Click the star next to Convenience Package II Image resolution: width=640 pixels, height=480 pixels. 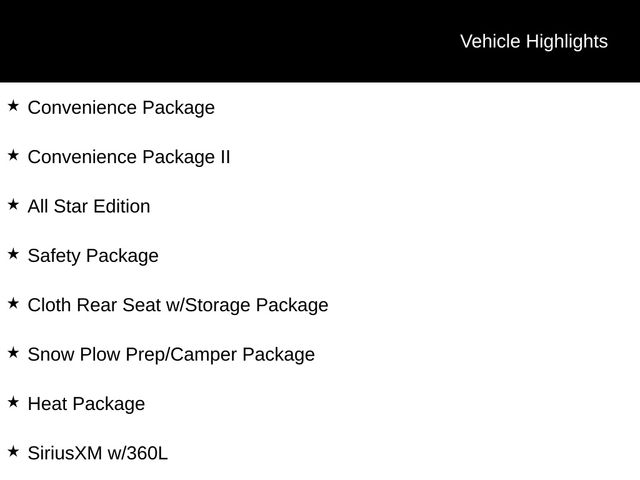coord(12,155)
